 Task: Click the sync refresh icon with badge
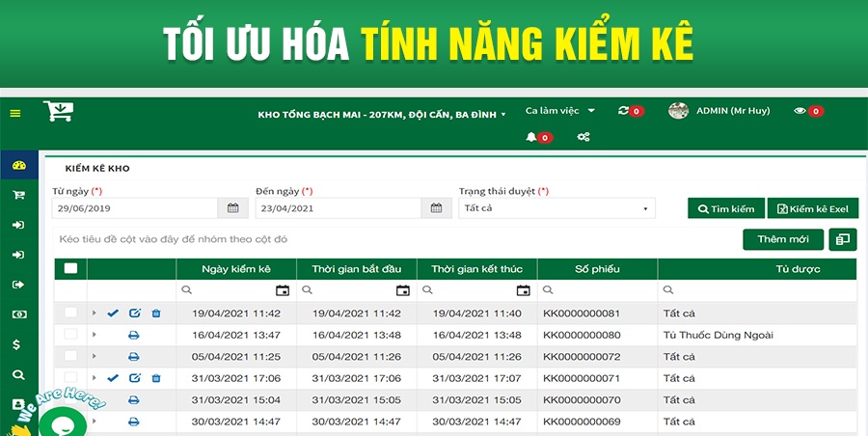623,111
